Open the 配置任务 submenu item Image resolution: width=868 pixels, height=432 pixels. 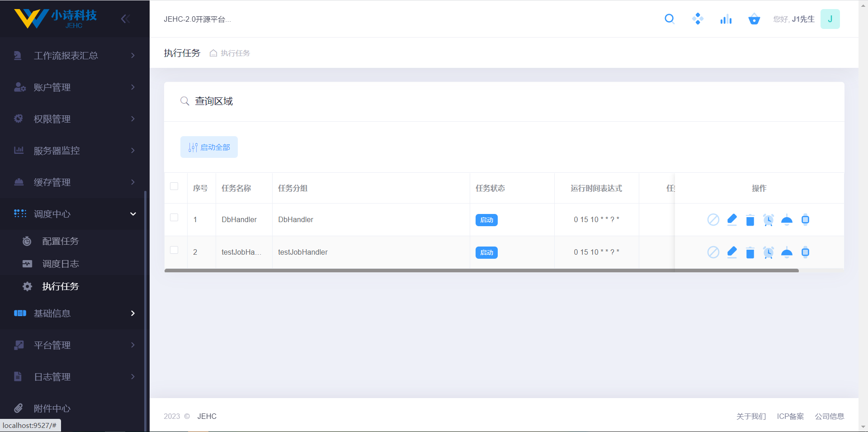[x=61, y=241]
